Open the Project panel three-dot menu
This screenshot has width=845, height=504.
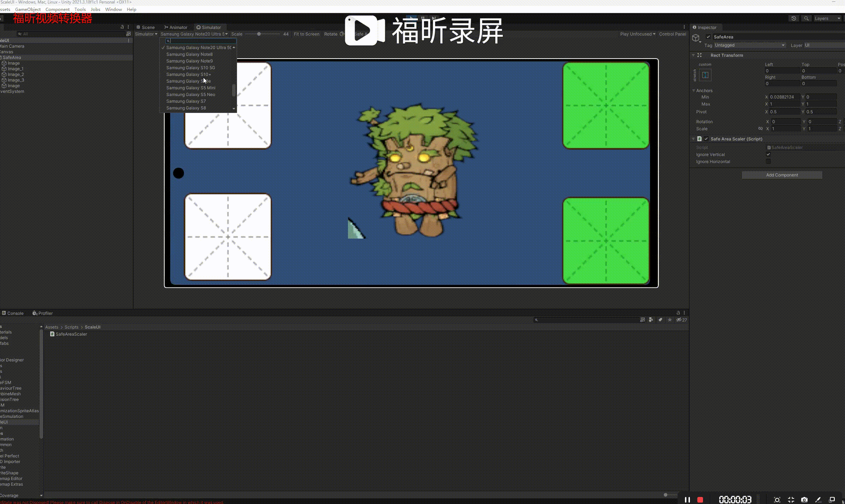tap(684, 313)
